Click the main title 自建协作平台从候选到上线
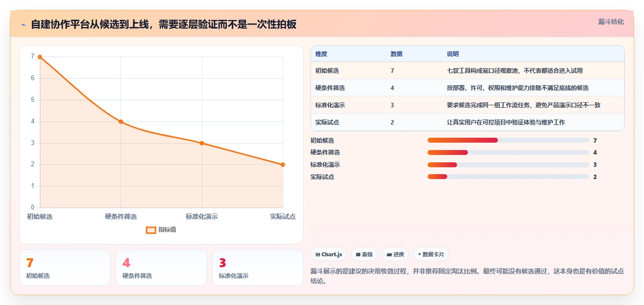This screenshot has width=644, height=305. pos(163,24)
